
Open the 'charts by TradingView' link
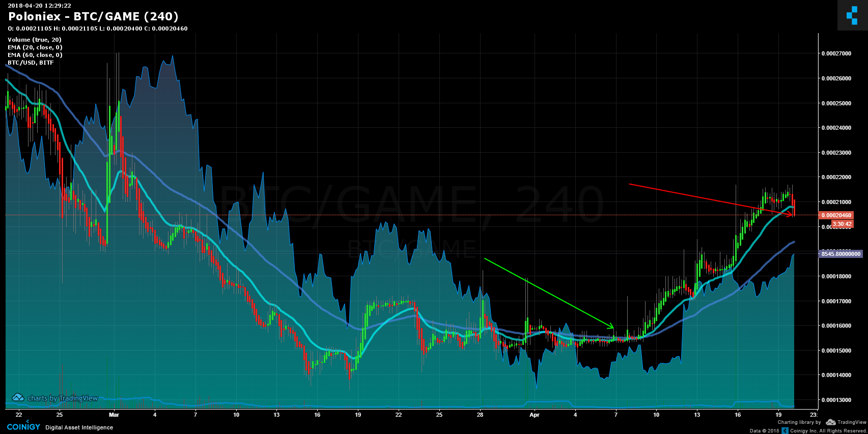click(x=63, y=398)
